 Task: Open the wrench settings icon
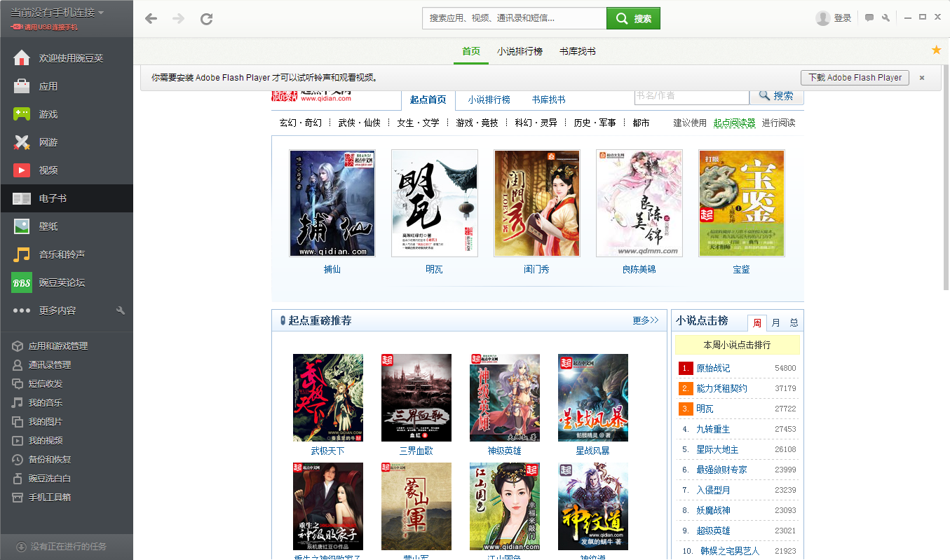coord(885,16)
